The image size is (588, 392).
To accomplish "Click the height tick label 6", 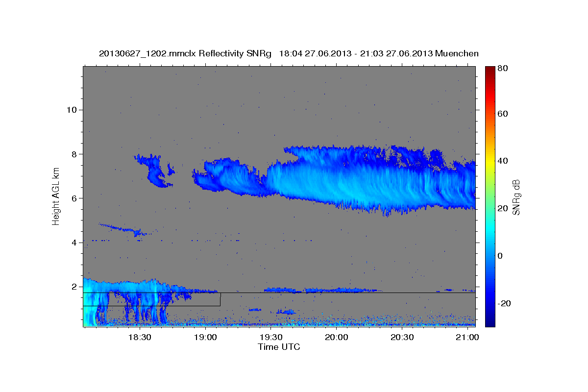I will 75,198.
